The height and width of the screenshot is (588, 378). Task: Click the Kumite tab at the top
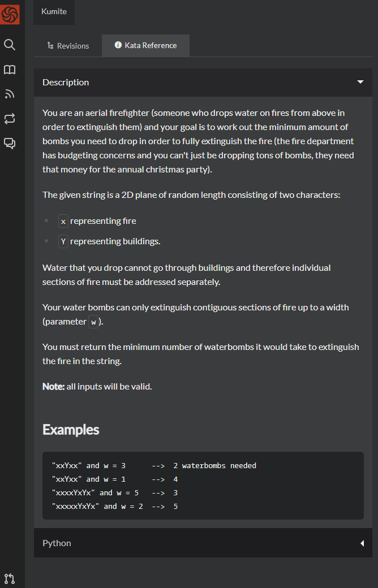(x=54, y=11)
